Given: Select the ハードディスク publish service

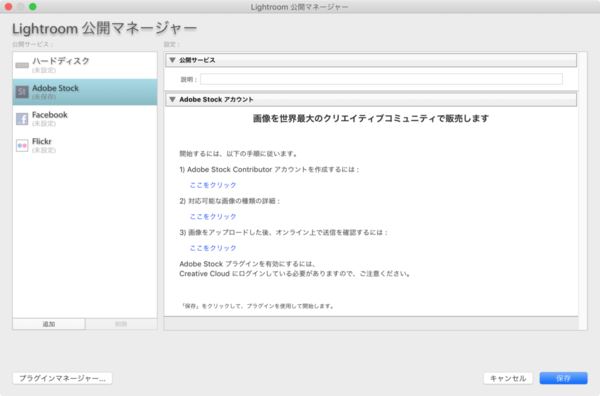Looking at the screenshot, I should pos(85,65).
